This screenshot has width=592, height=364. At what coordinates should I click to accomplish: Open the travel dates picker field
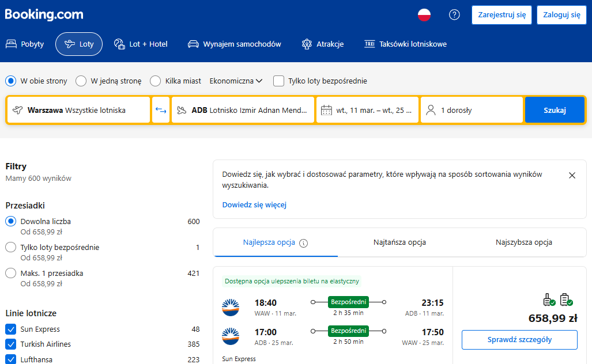coord(367,110)
